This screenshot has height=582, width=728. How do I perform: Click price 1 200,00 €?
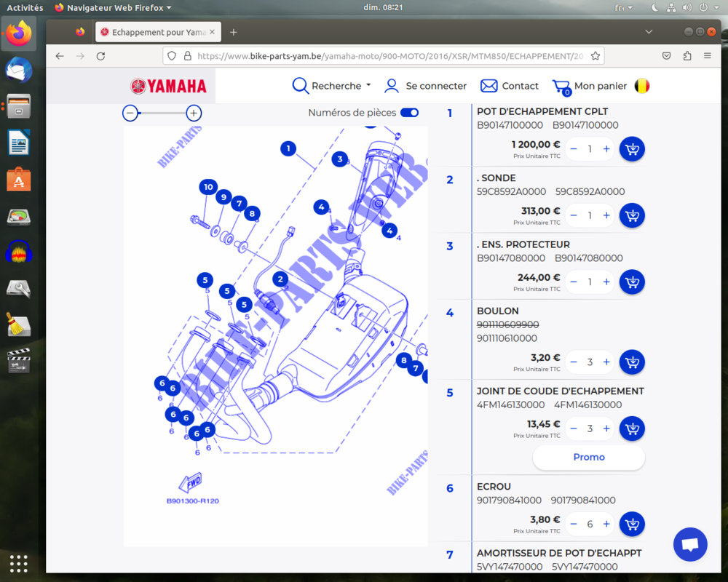(536, 144)
